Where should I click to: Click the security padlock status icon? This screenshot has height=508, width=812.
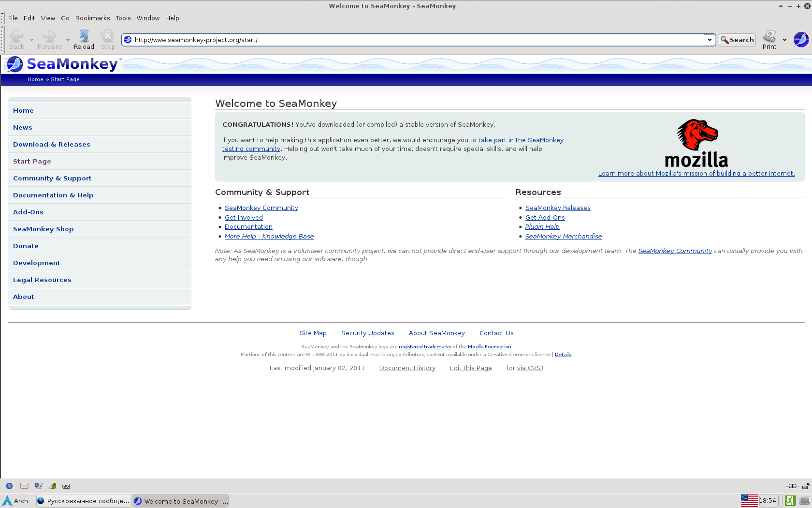coord(806,486)
